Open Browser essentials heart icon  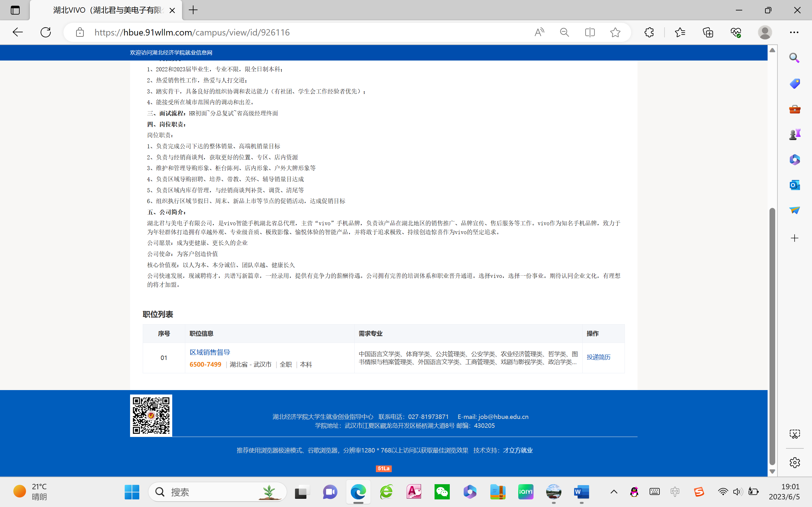pyautogui.click(x=736, y=32)
